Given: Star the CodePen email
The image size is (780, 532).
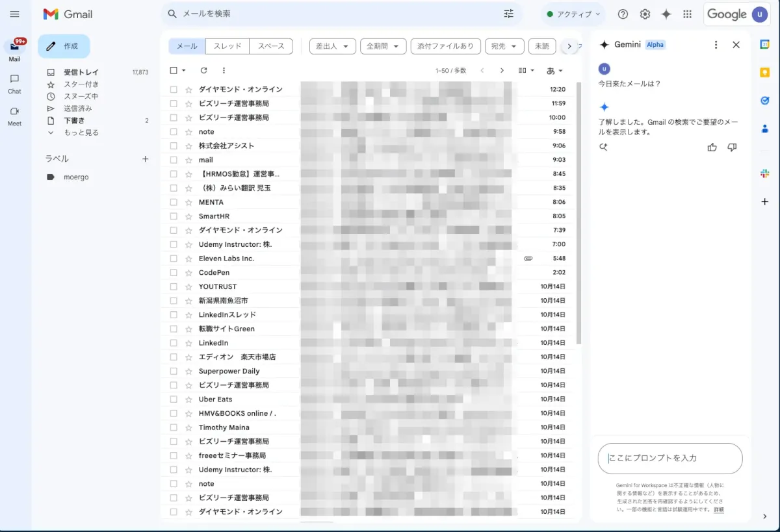Looking at the screenshot, I should [188, 273].
